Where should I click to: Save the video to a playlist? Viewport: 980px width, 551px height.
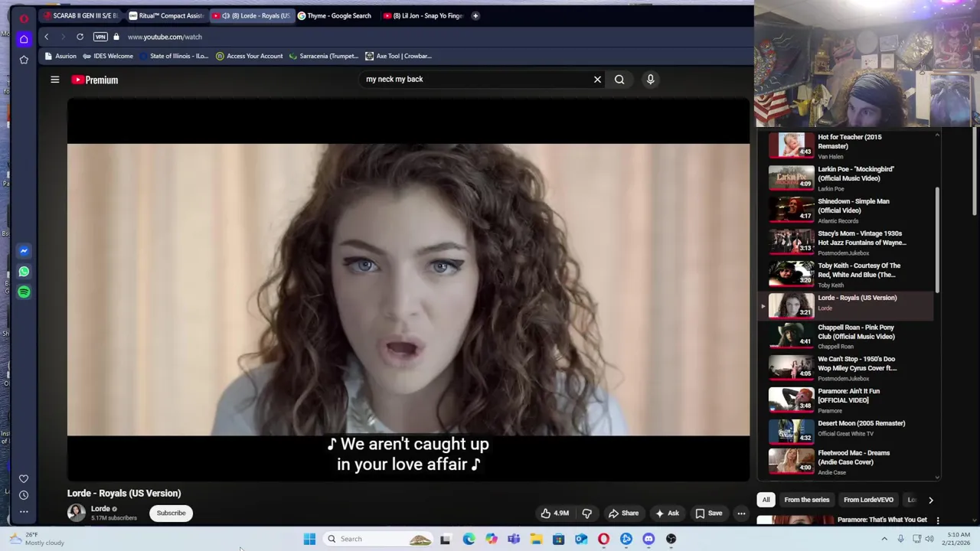pyautogui.click(x=708, y=514)
